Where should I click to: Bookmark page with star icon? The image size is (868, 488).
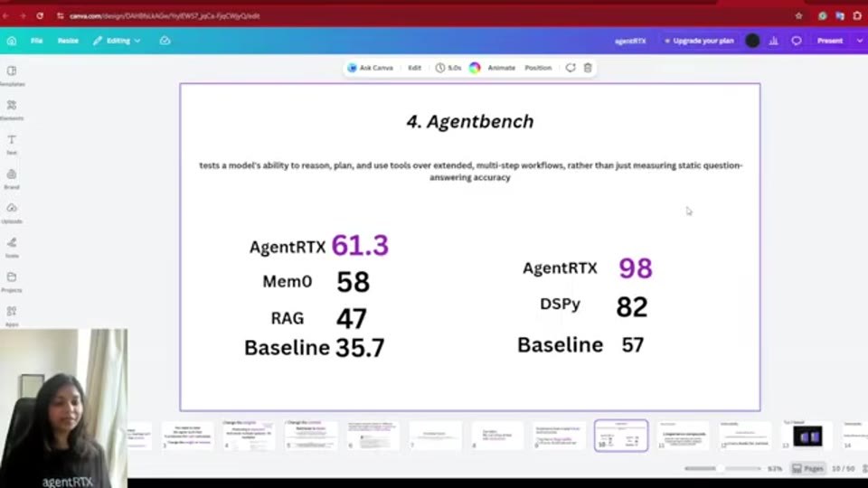pyautogui.click(x=798, y=16)
